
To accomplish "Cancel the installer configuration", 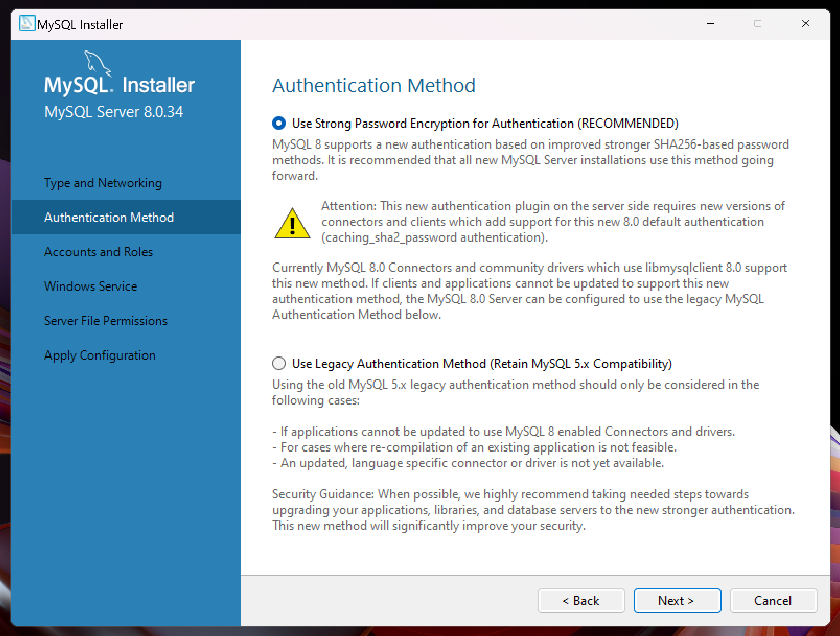I will tap(772, 600).
